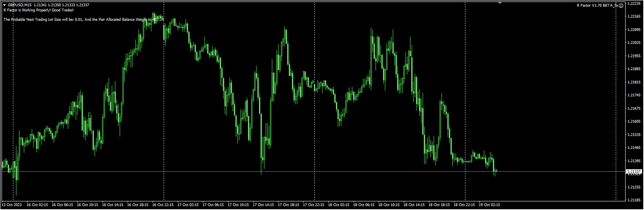Click the '17 Oct 06:15' time label

click(214, 205)
